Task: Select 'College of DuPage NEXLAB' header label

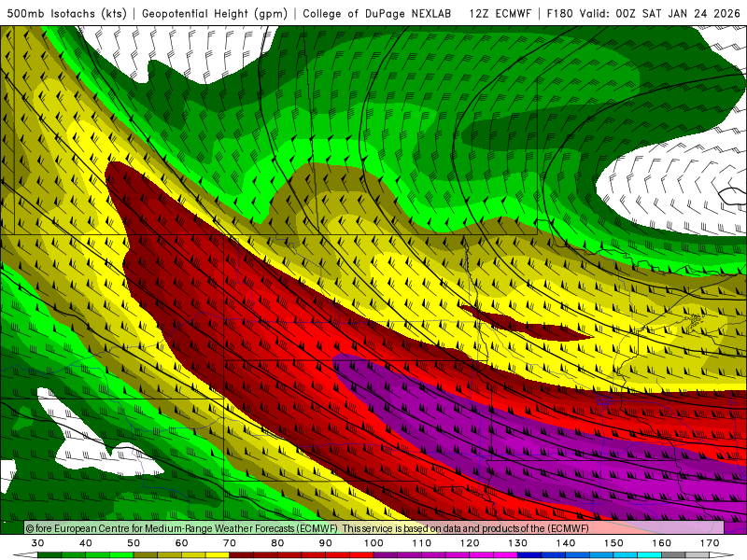Action: (377, 13)
